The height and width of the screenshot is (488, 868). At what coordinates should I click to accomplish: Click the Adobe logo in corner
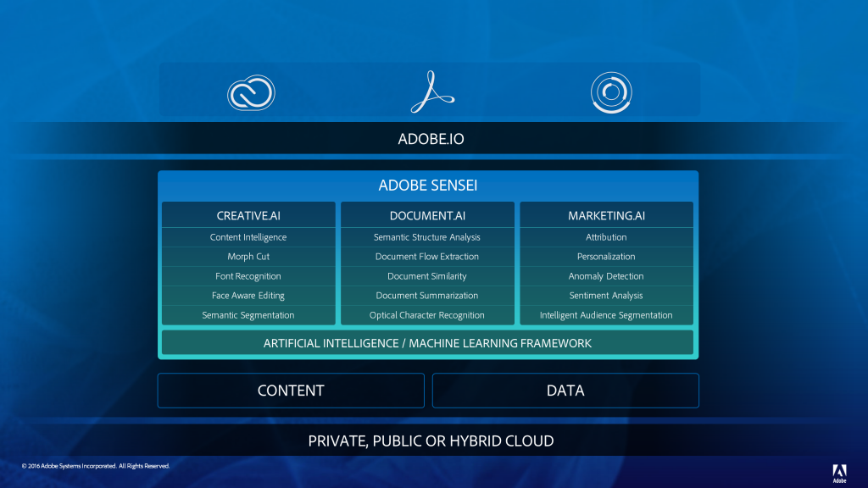pos(839,473)
